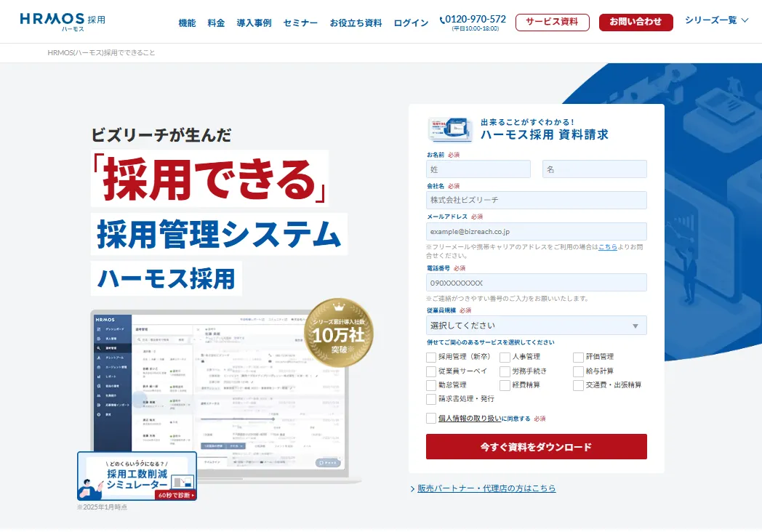Click the ログイン link
Screen dimensions: 762x532
point(411,23)
